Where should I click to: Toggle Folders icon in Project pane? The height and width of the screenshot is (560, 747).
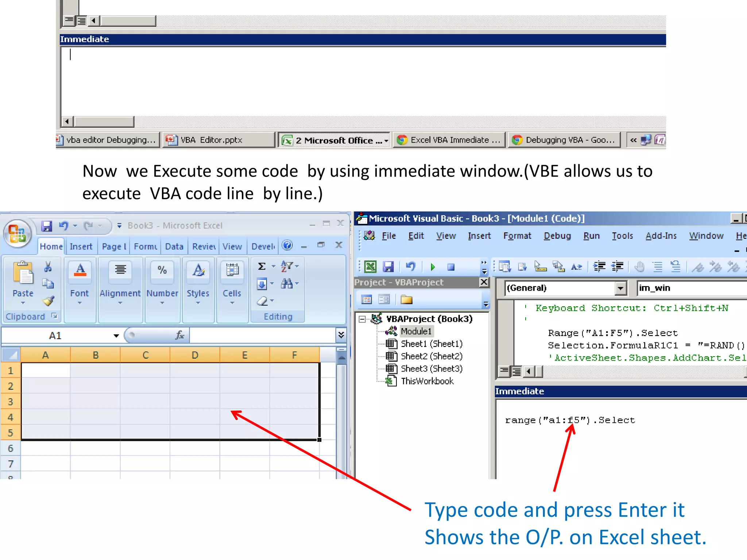pos(406,300)
